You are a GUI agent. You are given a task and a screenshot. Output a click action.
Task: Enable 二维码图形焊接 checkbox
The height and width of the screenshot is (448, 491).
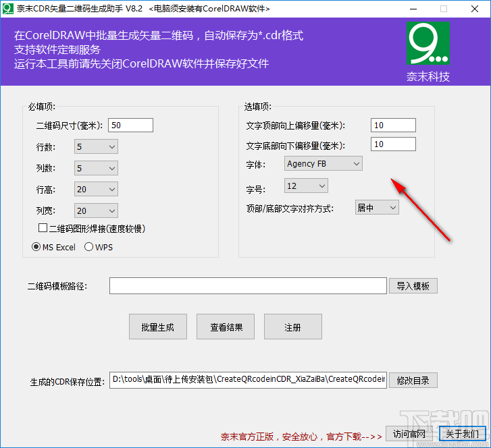point(43,228)
